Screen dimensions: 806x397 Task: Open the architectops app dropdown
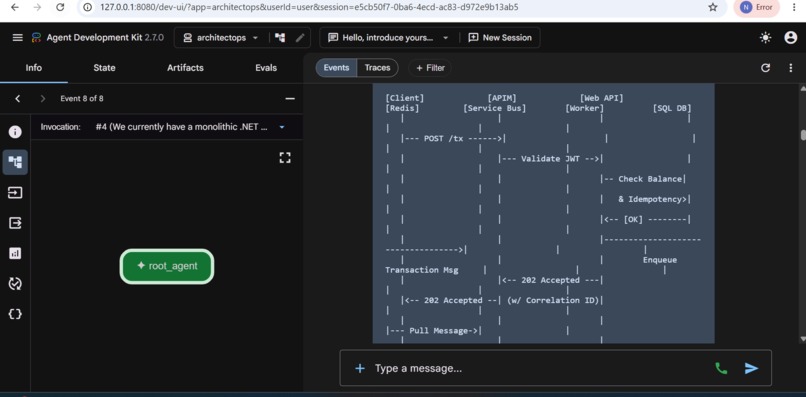tap(221, 38)
